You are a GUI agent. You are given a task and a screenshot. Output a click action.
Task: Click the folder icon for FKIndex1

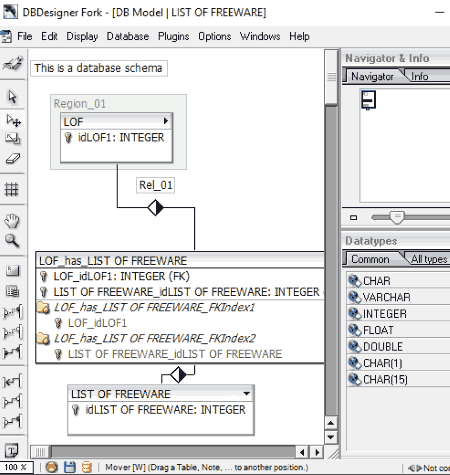(43, 307)
